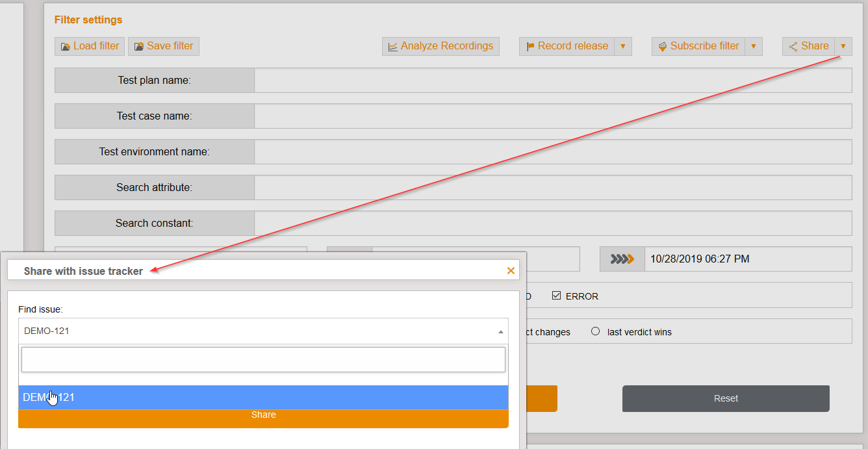
Task: Choose DEMO-121 from the issue list
Action: [263, 397]
